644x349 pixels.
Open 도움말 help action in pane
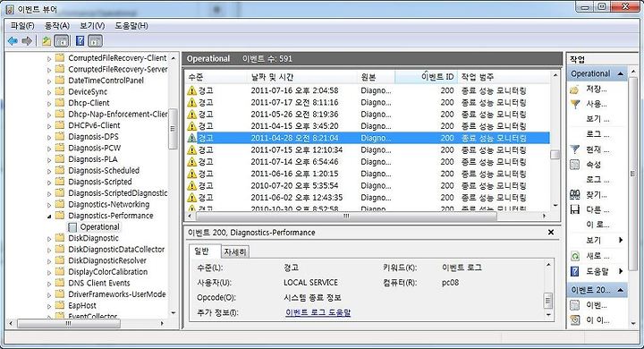(x=597, y=271)
